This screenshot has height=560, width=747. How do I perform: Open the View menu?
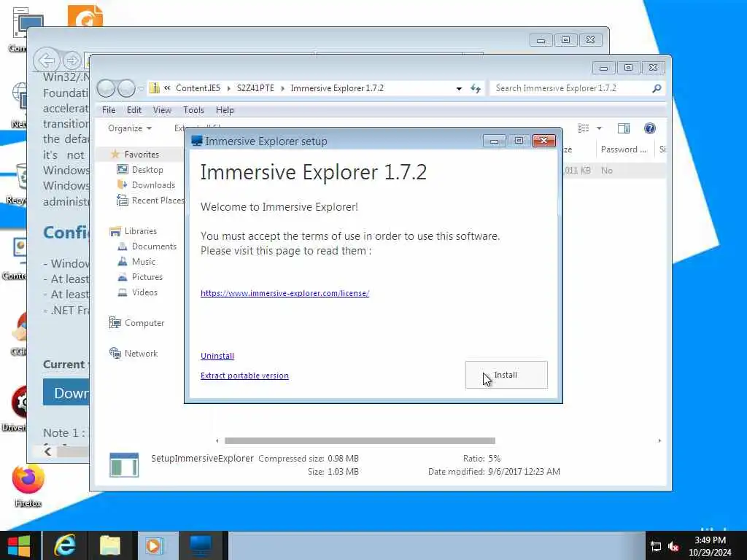(162, 110)
